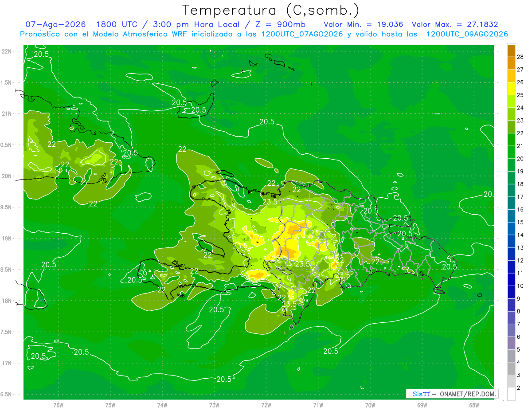The width and height of the screenshot is (532, 411).
Task: Click the '72W' longitude axis label
Action: (266, 405)
